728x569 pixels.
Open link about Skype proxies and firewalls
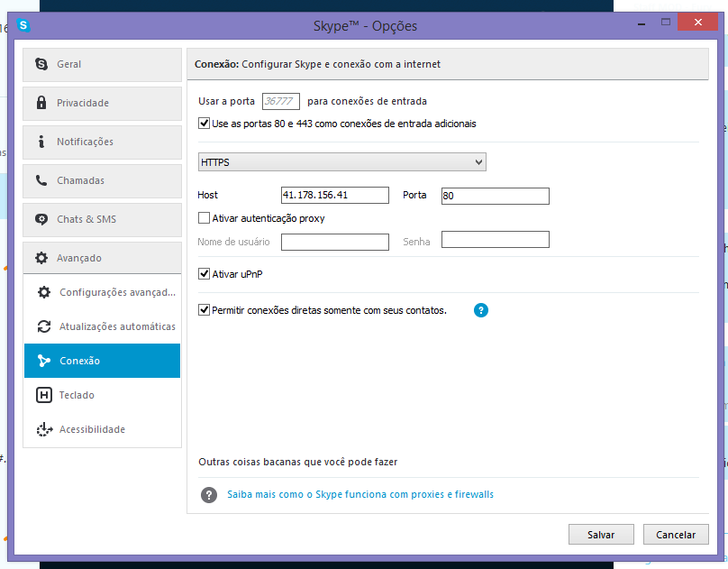[360, 495]
